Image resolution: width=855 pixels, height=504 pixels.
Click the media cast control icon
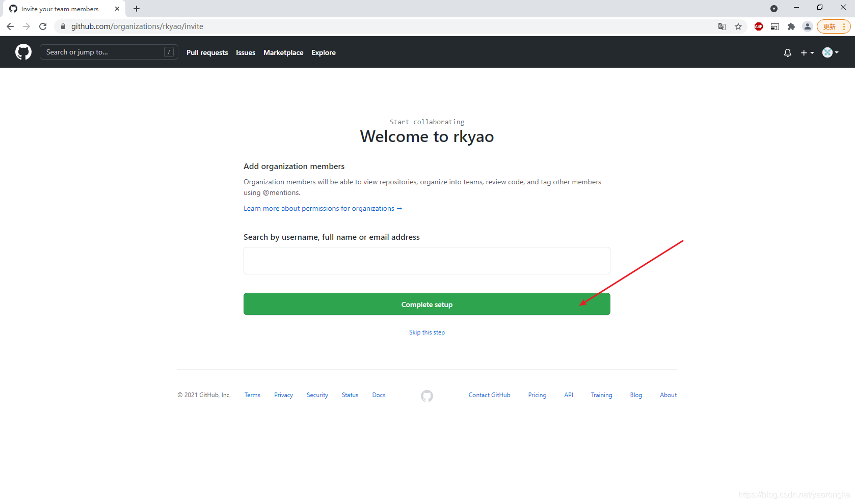pos(775,26)
